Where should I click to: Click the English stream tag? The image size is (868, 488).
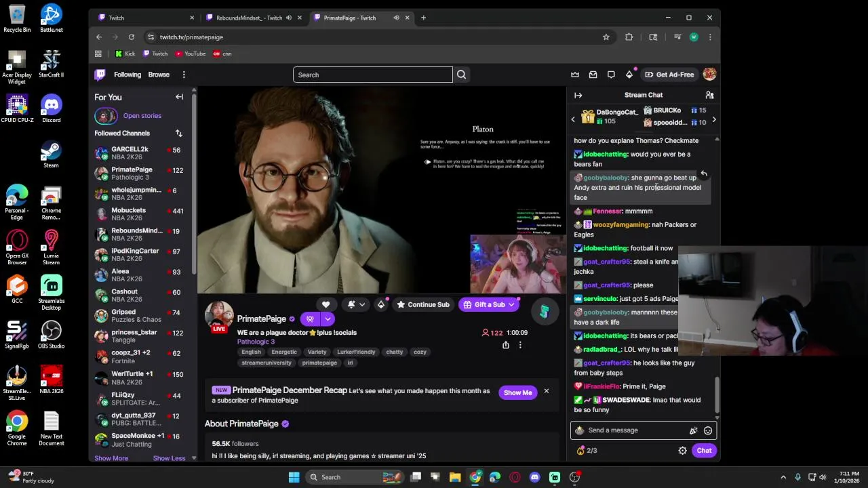pos(251,352)
